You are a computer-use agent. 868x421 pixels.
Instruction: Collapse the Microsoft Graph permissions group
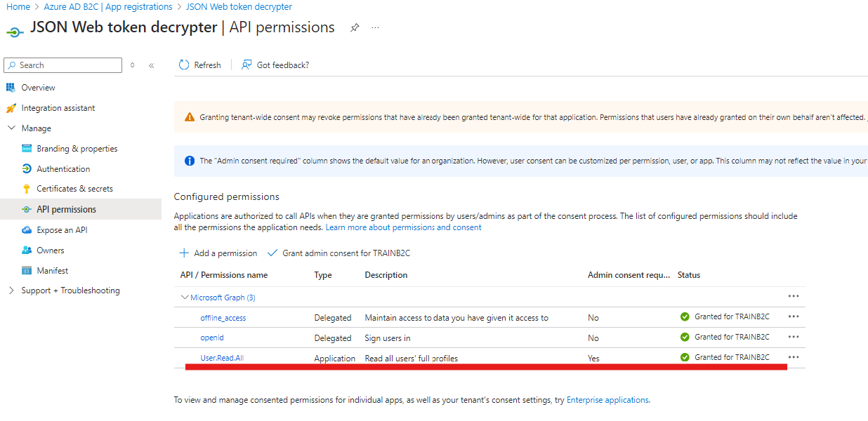[x=184, y=297]
